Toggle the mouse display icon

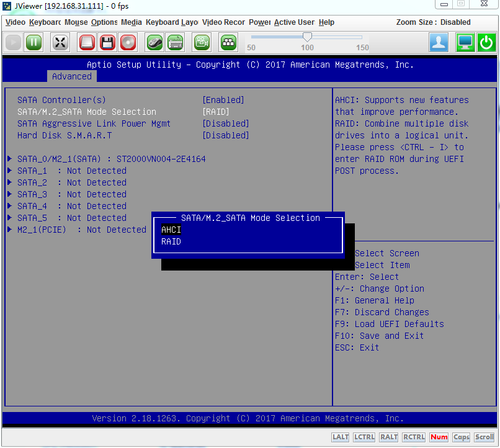[154, 42]
